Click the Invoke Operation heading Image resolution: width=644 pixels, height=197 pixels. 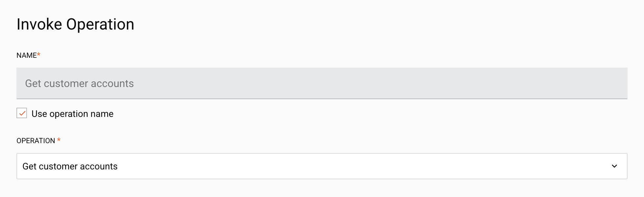click(x=75, y=24)
